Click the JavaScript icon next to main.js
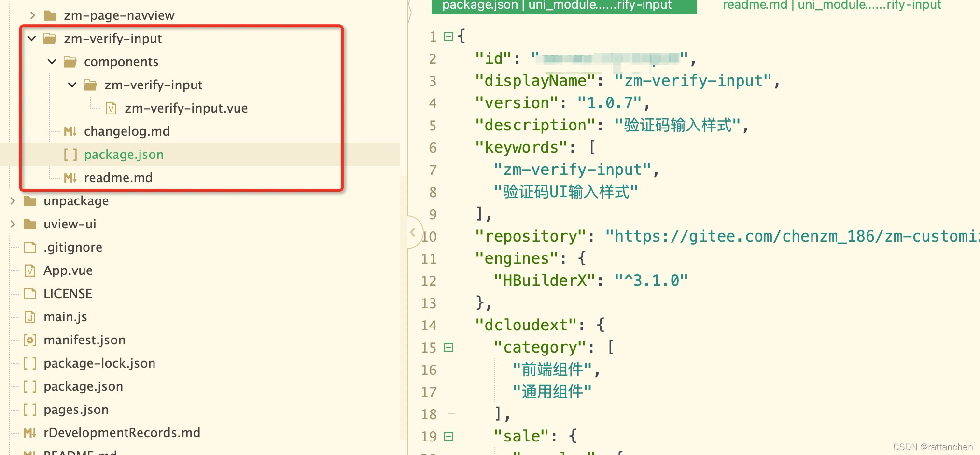Screen dimensions: 980x455 [30, 316]
